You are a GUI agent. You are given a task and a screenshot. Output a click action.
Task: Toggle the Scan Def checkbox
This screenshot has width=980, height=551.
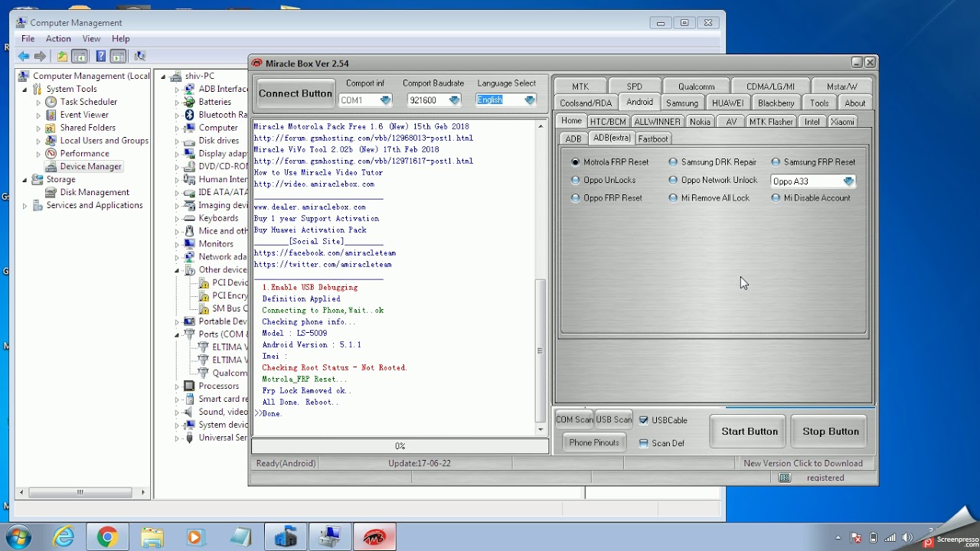tap(643, 443)
